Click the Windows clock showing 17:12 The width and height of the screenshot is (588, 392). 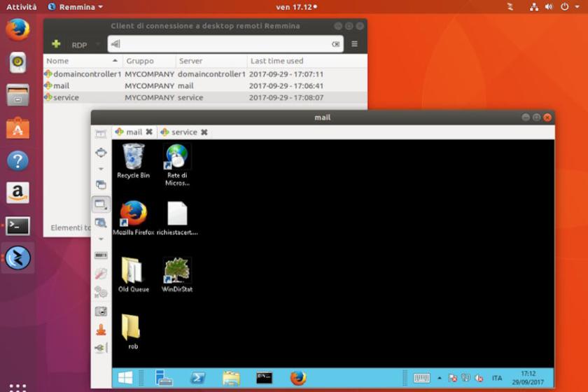(528, 378)
